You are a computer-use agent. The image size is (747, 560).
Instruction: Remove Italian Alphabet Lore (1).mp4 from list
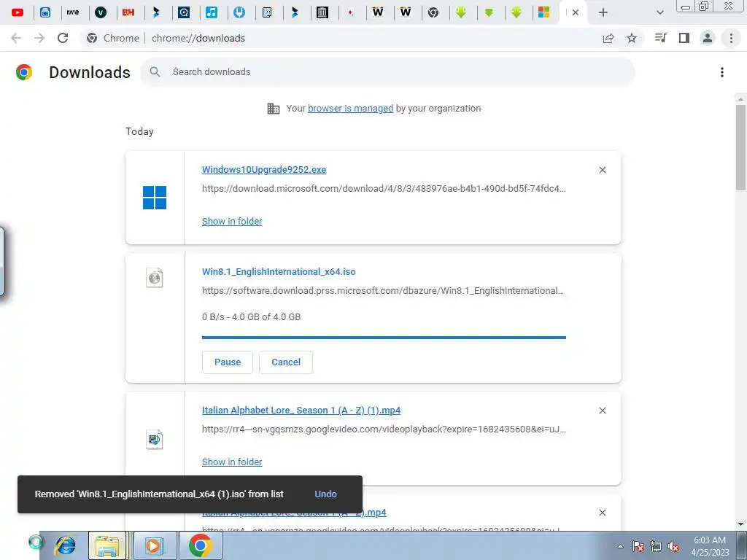603,411
